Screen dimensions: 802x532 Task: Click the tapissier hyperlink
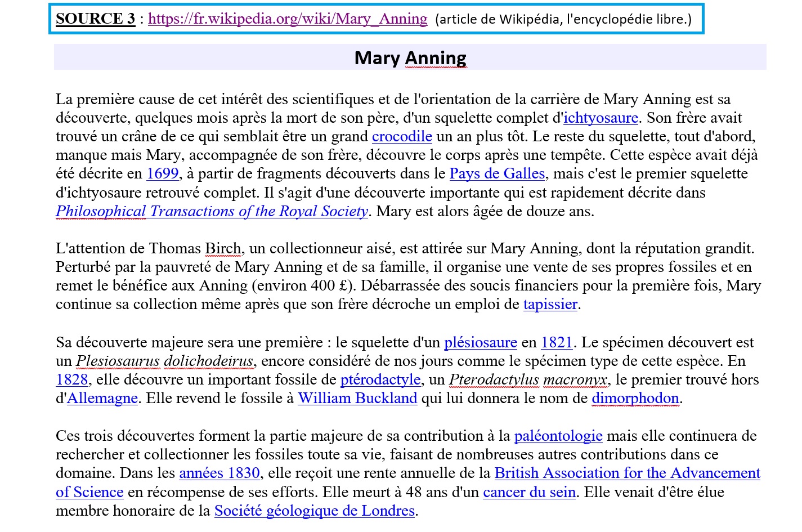click(550, 304)
